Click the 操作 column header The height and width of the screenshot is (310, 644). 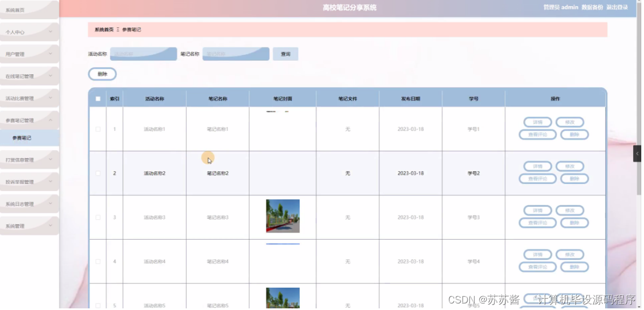(x=555, y=99)
